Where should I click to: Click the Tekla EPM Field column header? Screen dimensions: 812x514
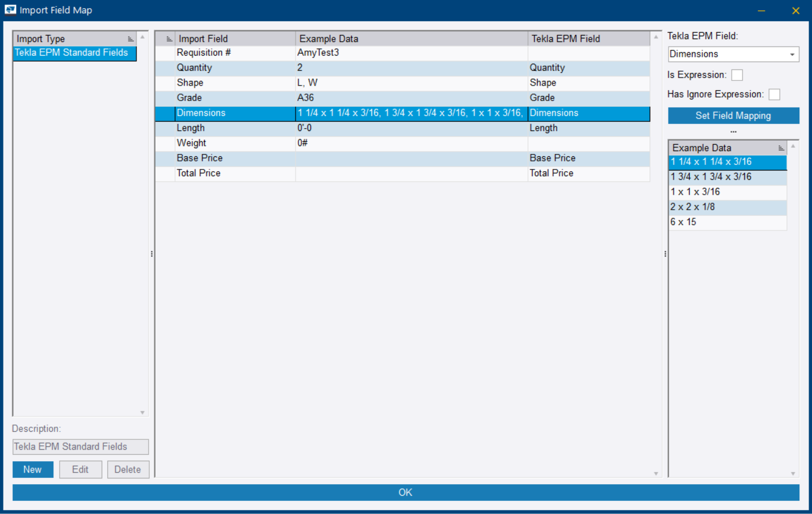point(589,38)
